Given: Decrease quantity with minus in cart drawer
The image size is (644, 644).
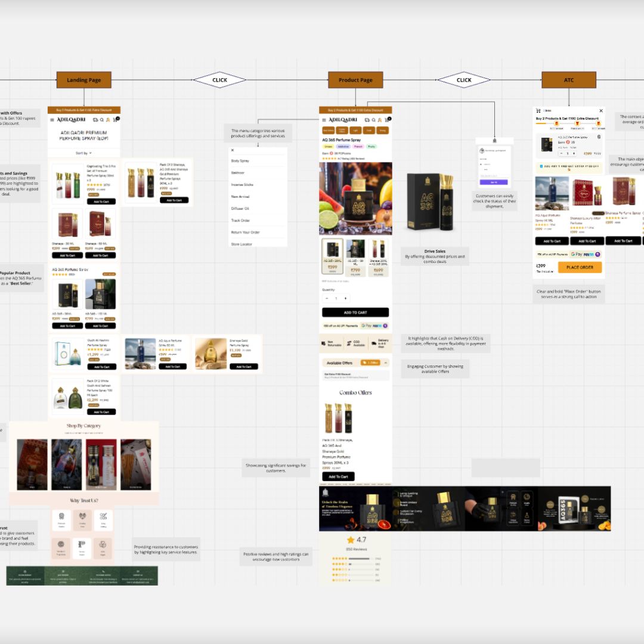Looking at the screenshot, I should 561,153.
